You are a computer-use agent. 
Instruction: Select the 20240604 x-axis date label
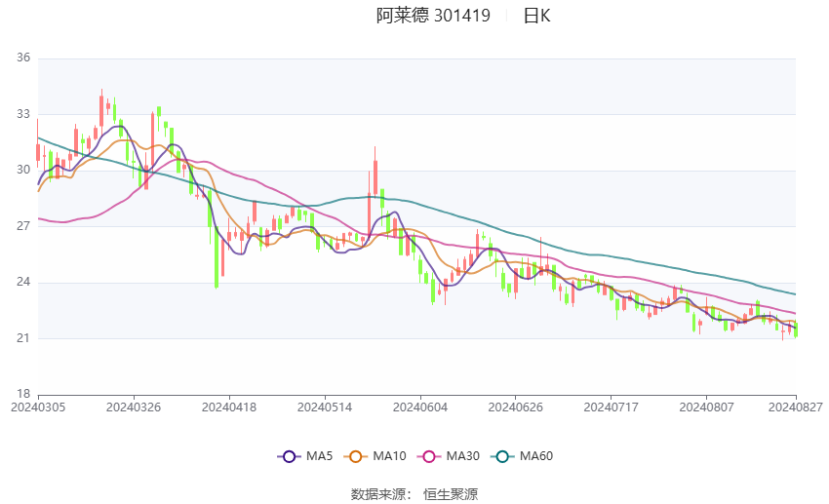(x=420, y=407)
